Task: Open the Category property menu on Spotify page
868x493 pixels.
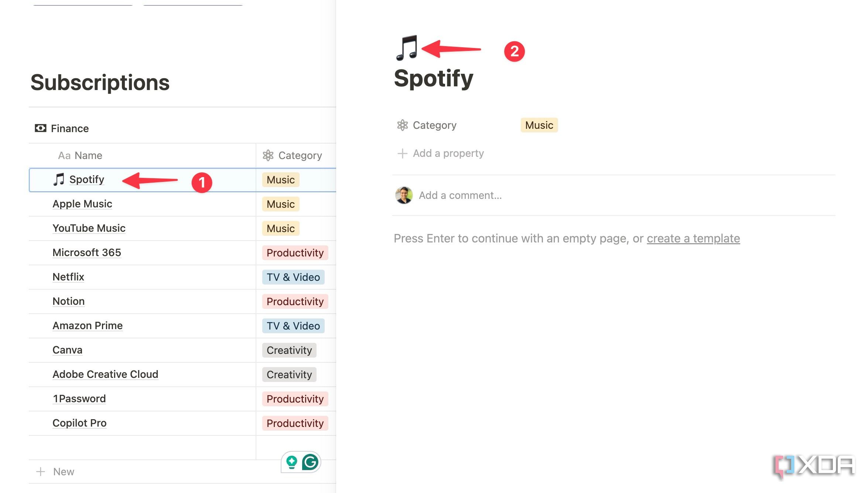Action: 434,125
